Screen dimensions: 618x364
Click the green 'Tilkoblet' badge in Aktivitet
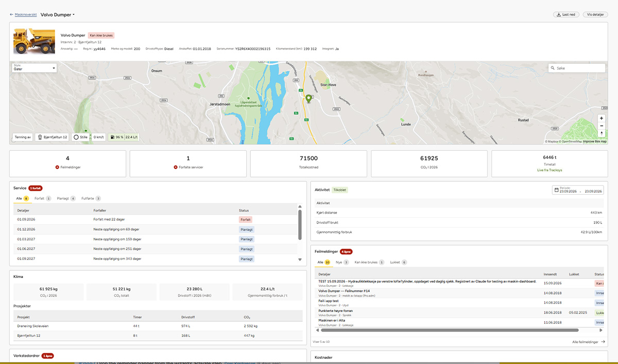pos(340,190)
